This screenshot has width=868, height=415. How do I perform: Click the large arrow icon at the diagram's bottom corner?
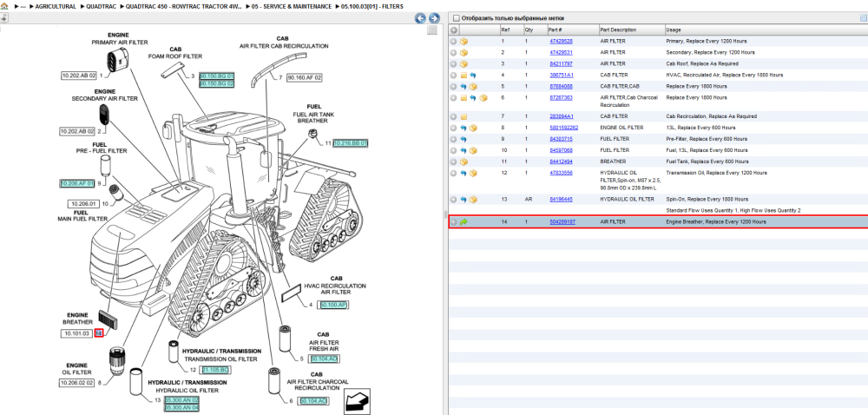pos(357,401)
